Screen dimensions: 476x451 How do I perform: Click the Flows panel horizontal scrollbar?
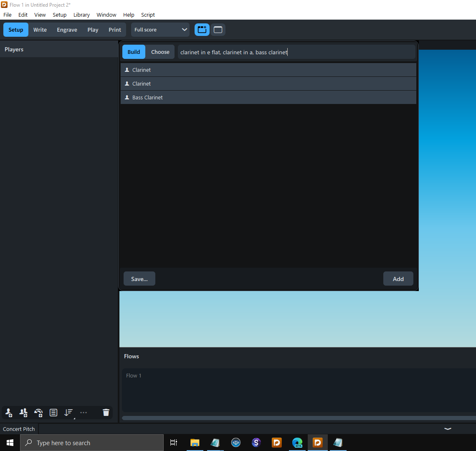[299, 418]
